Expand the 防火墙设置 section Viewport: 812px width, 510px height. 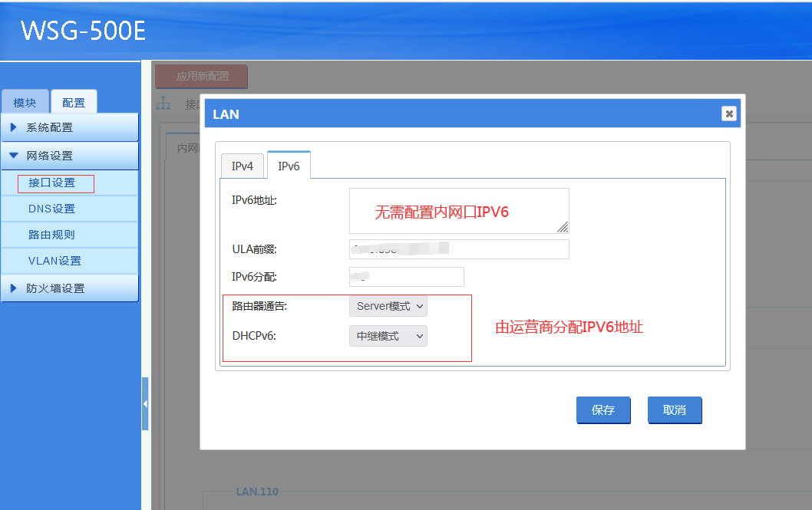click(x=70, y=288)
